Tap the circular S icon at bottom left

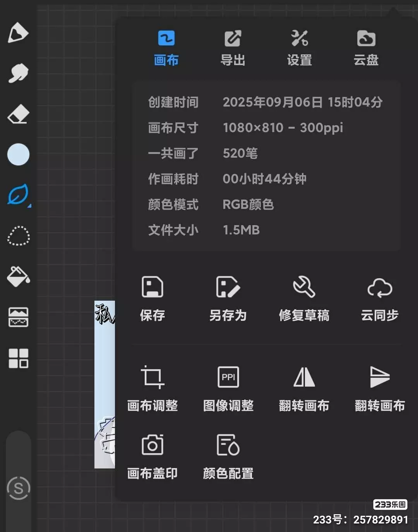tap(19, 488)
